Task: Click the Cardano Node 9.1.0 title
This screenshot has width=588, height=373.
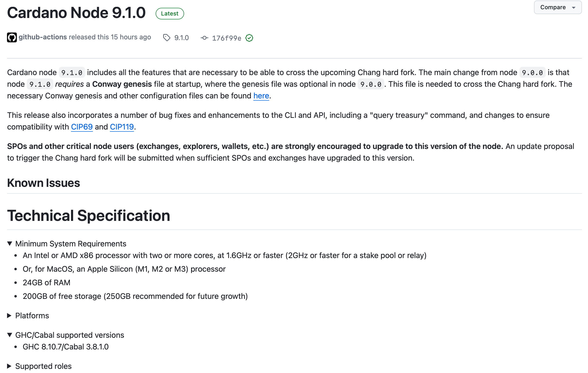Action: tap(76, 13)
